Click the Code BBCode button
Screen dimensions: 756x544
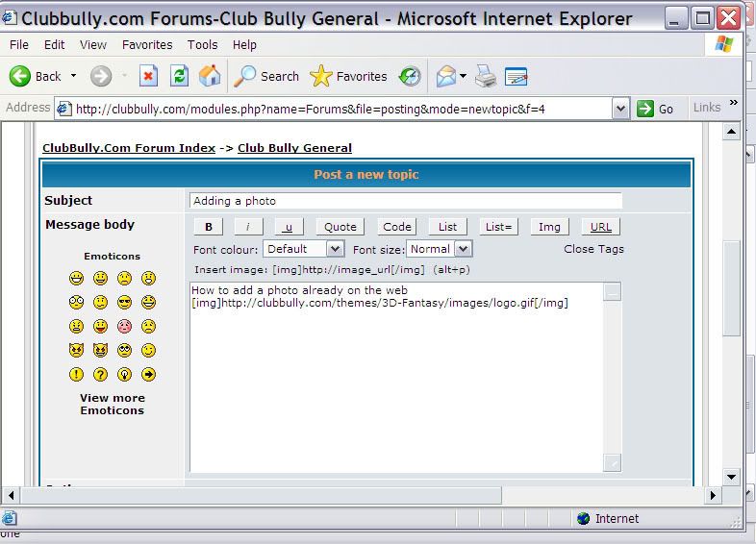pyautogui.click(x=397, y=227)
